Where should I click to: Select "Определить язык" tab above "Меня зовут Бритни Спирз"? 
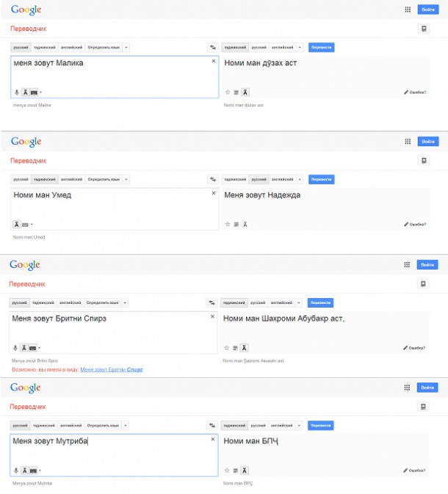[101, 302]
